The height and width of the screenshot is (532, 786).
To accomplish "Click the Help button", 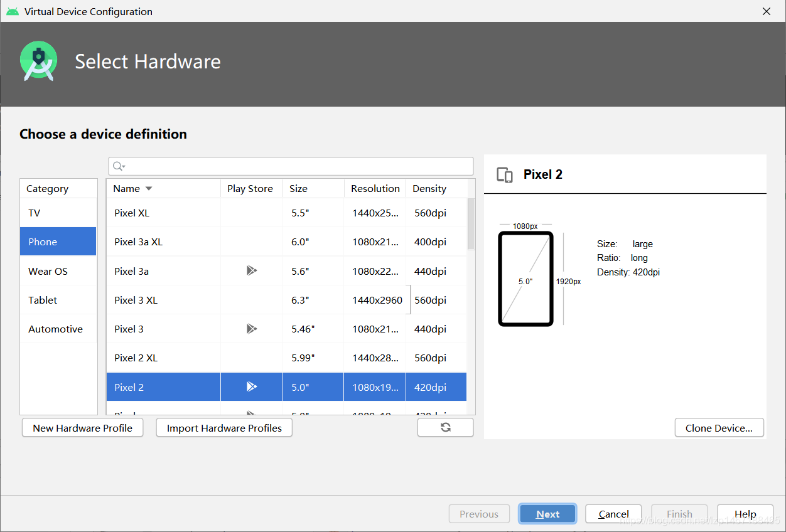I will (745, 514).
